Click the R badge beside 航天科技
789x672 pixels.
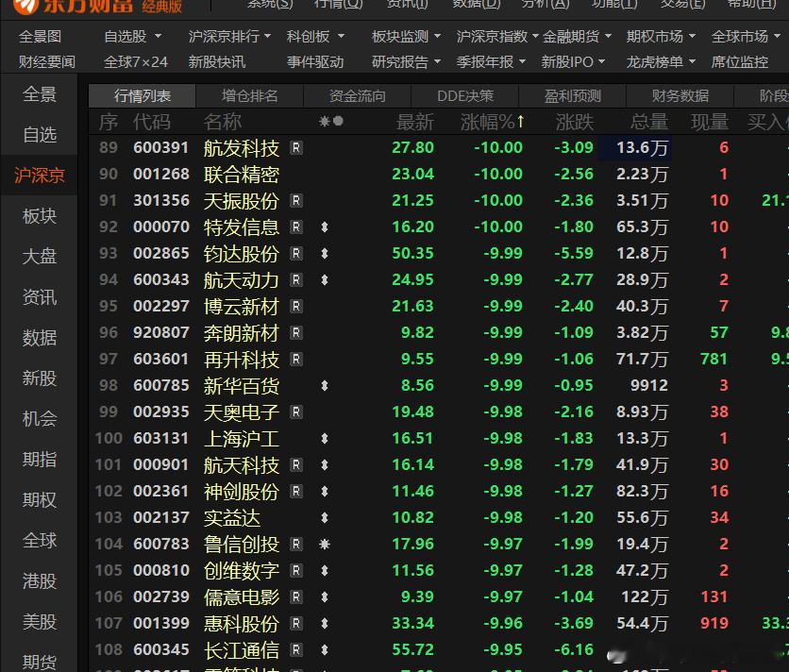tap(296, 465)
